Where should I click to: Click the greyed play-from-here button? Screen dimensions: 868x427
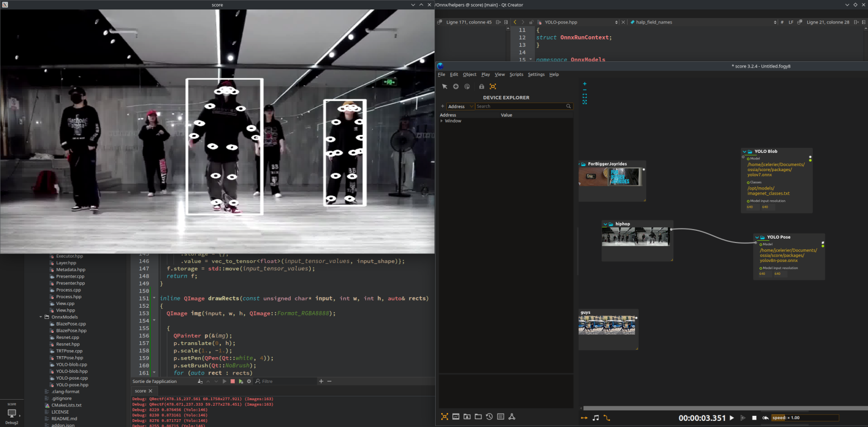click(x=742, y=418)
